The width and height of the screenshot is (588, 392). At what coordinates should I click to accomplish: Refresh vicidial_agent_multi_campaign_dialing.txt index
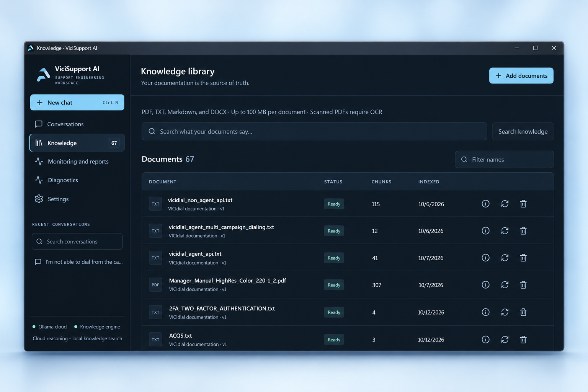(x=505, y=230)
